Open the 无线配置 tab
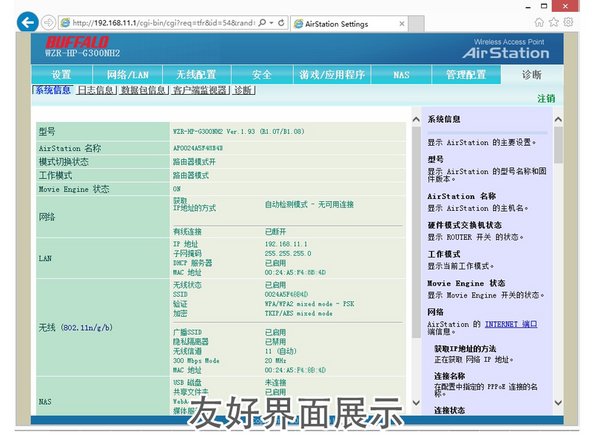Viewport: 592px width, 444px height. 196,74
